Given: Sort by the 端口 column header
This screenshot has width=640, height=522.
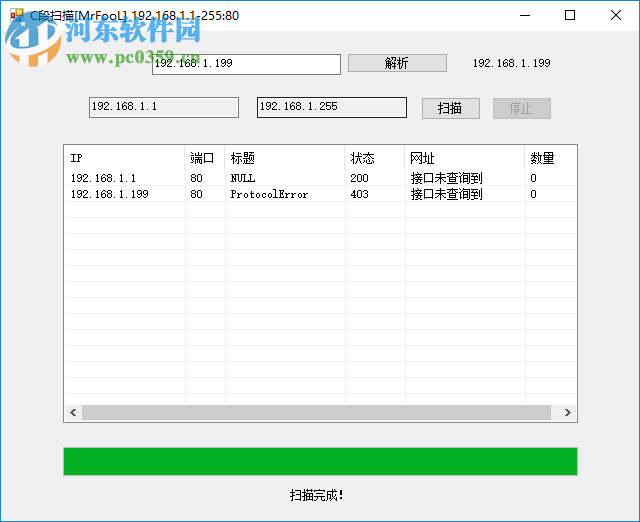Looking at the screenshot, I should point(204,158).
